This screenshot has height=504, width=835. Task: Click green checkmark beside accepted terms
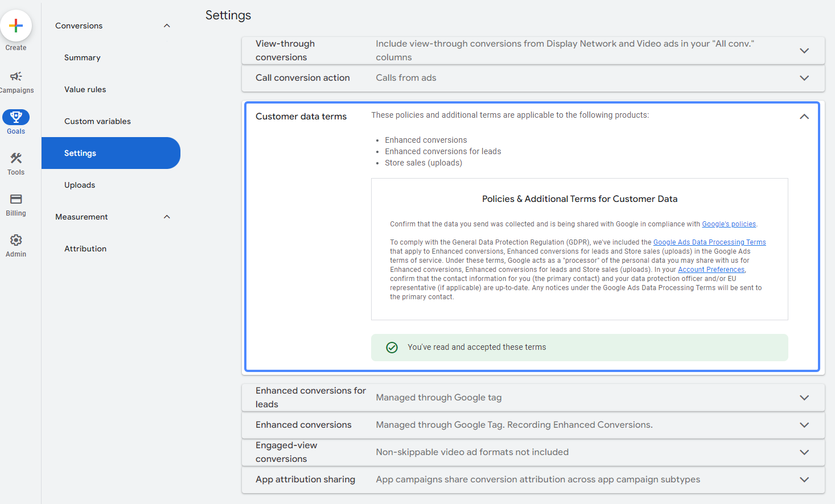coord(392,348)
